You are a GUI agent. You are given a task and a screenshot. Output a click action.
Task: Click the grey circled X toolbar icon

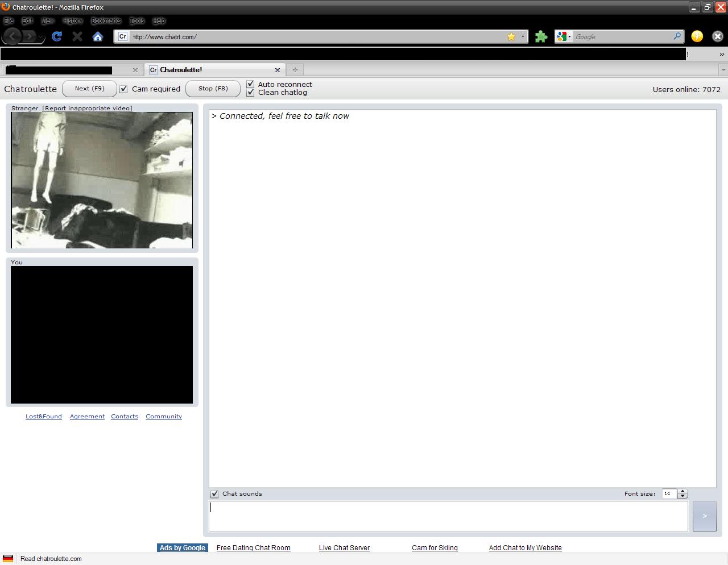pos(718,36)
